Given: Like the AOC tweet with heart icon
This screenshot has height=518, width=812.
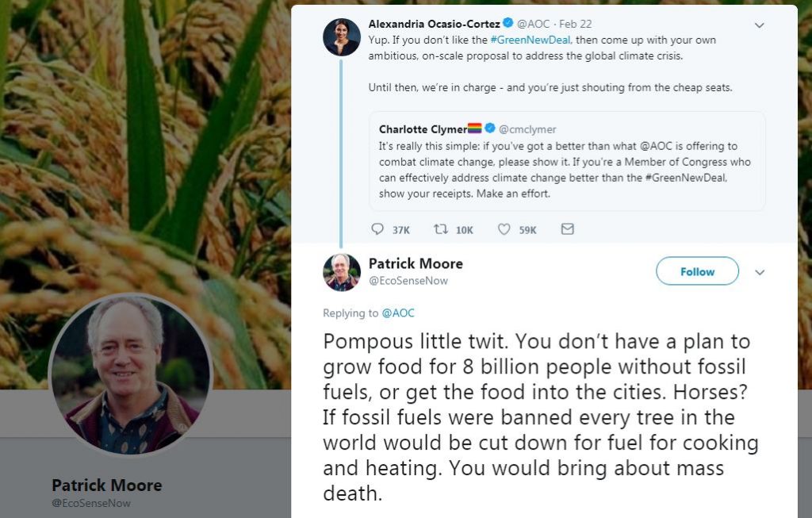Looking at the screenshot, I should [x=504, y=229].
